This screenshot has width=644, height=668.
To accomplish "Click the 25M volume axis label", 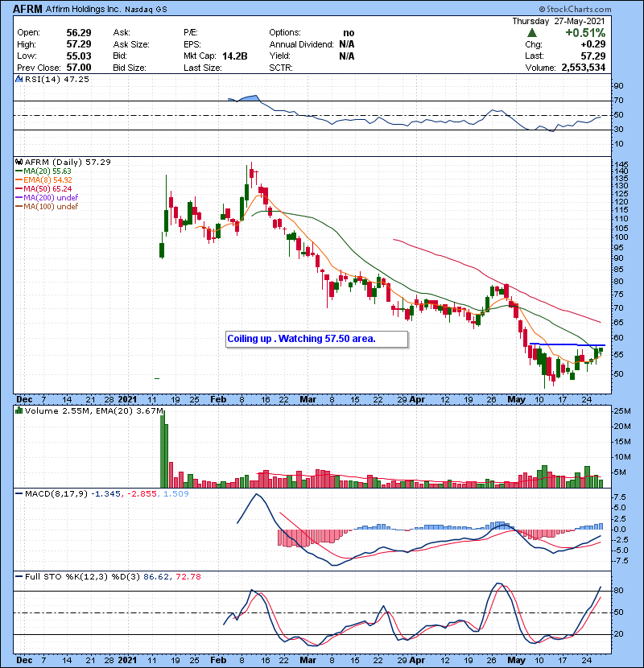I will 621,411.
